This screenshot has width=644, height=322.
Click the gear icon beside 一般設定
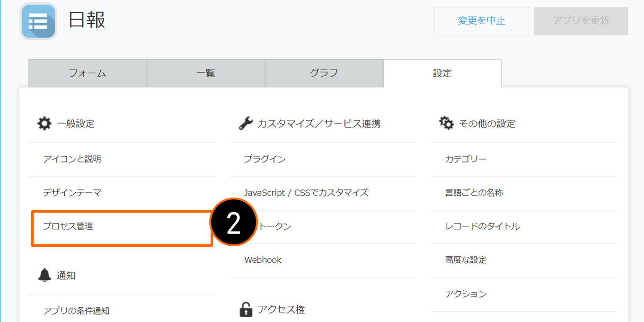[44, 124]
